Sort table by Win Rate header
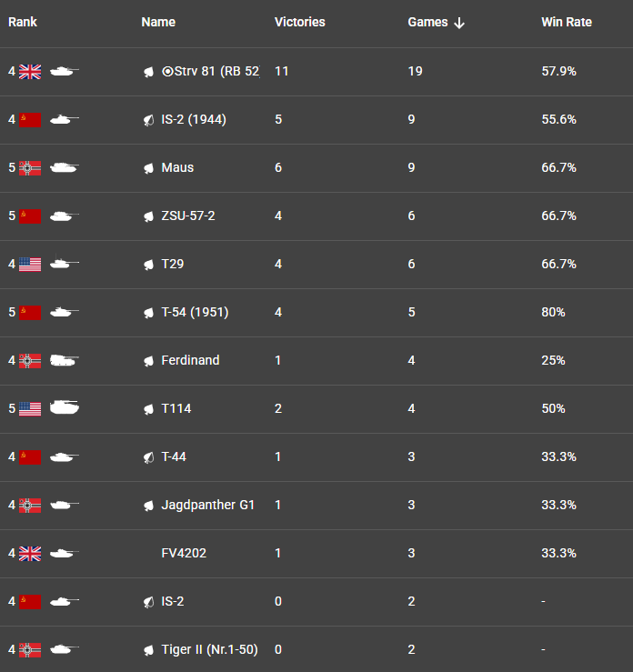The image size is (633, 672). tap(566, 22)
